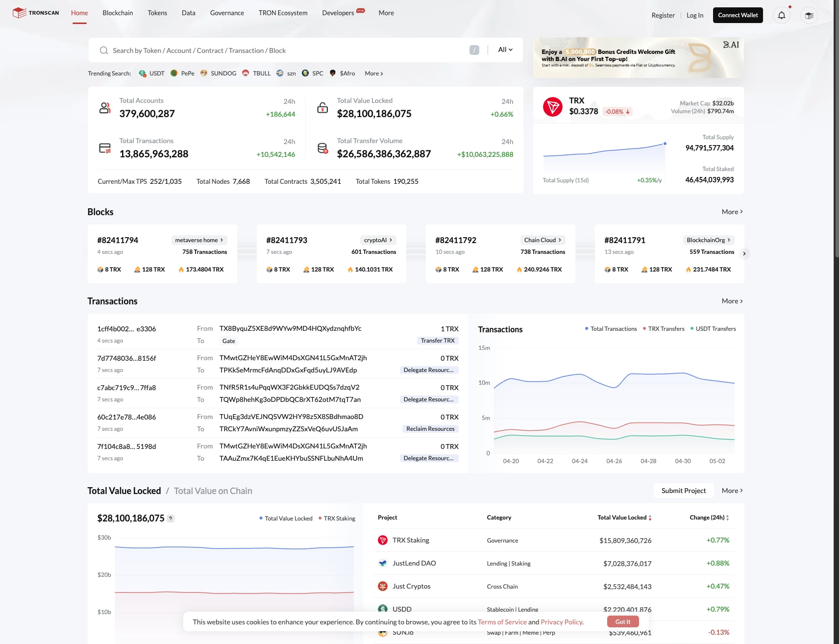839x644 pixels.
Task: Toggle TRX Transfers series in chart legend
Action: 664,329
